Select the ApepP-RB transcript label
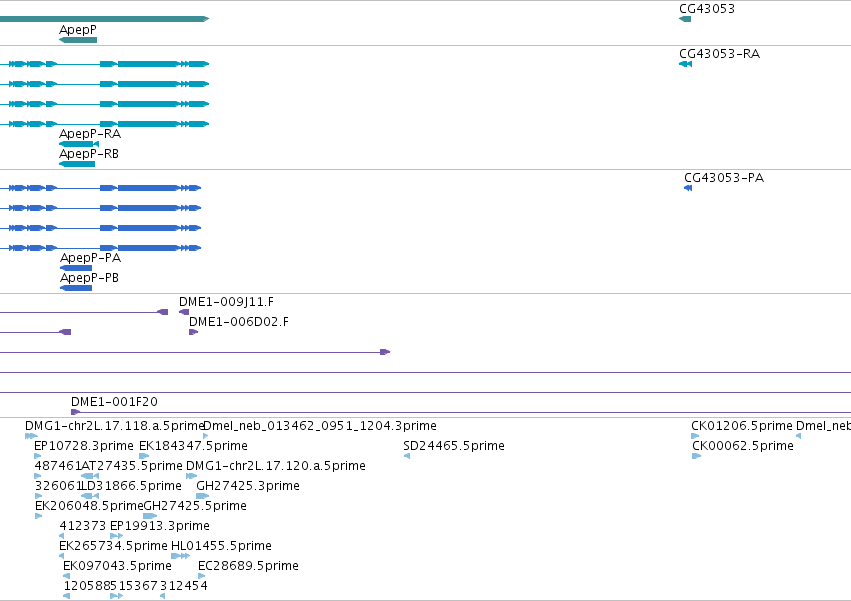Viewport: 851px width, 601px height. [88, 154]
